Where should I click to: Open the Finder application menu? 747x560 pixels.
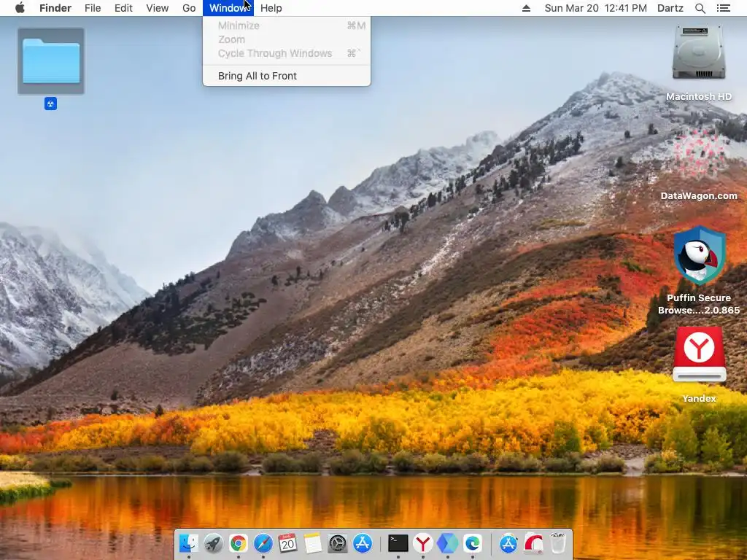coord(55,8)
